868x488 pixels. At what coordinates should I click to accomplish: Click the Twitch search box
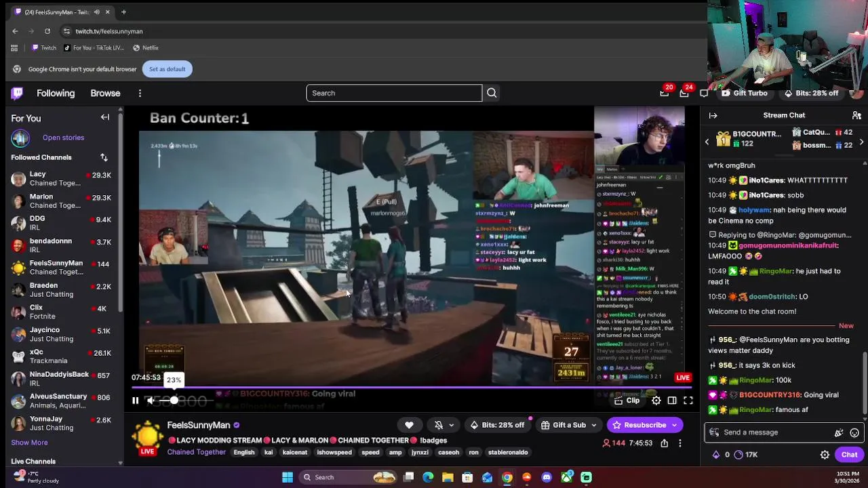394,93
